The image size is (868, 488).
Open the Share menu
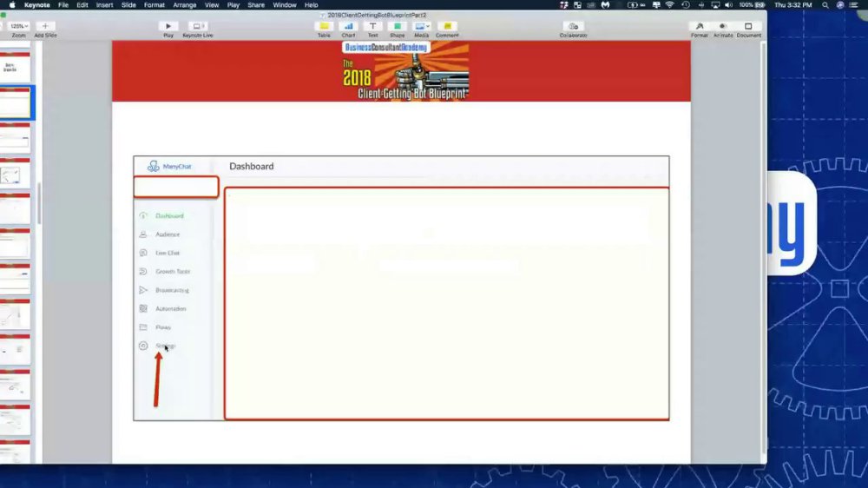coord(256,5)
